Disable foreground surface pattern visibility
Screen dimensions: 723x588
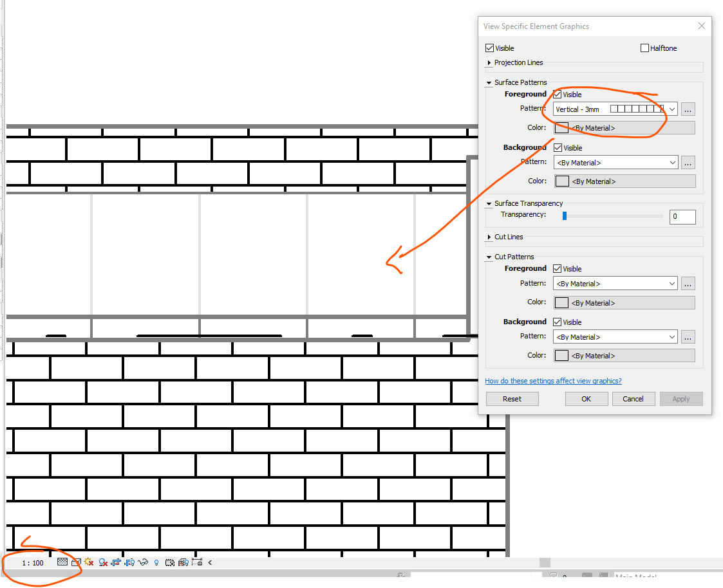[x=558, y=94]
